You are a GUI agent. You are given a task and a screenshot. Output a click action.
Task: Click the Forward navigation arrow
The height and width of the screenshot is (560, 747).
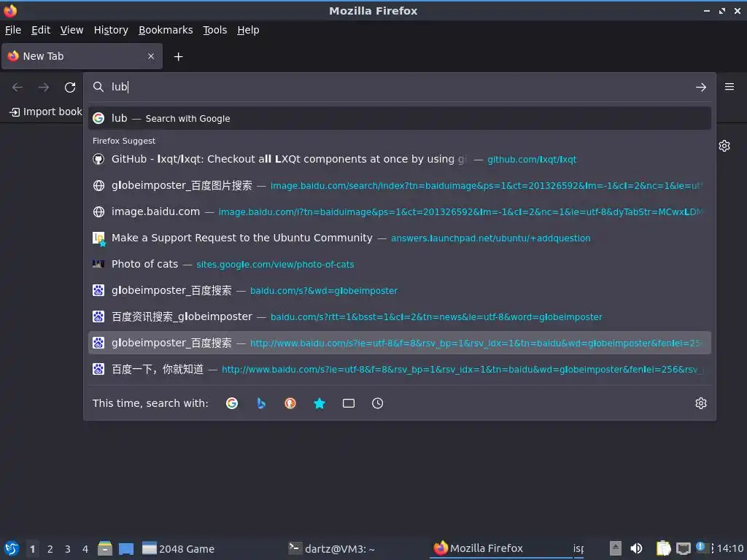pos(44,87)
